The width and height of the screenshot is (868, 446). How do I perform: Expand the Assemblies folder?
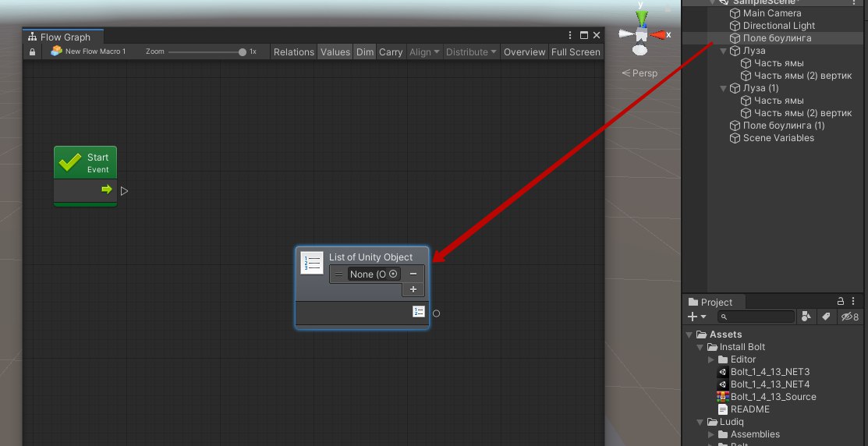711,434
